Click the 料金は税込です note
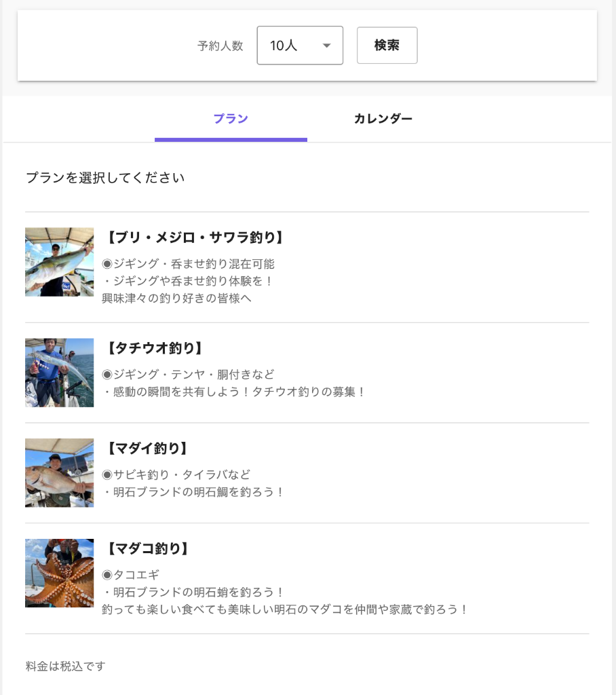The height and width of the screenshot is (695, 616). point(66,666)
